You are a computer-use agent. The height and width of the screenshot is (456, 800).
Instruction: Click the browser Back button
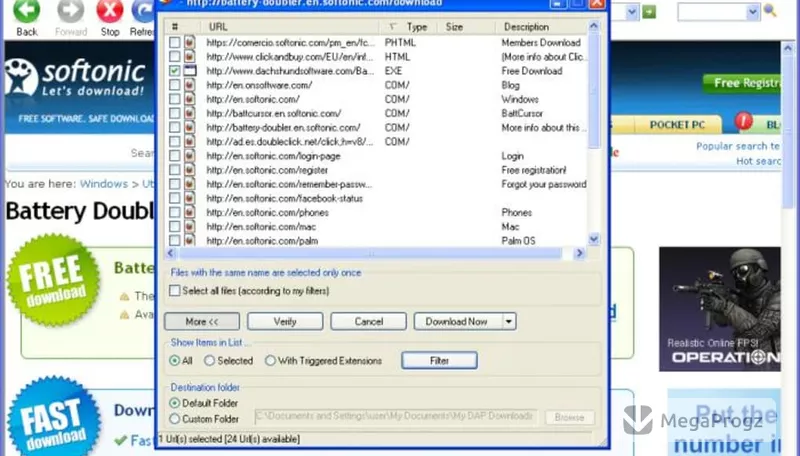[x=27, y=18]
